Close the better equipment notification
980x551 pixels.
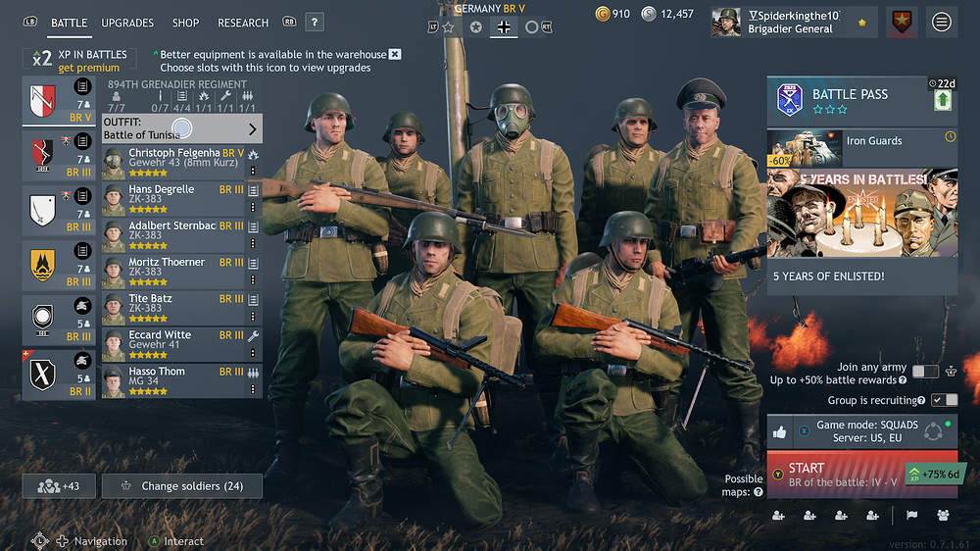(x=395, y=54)
